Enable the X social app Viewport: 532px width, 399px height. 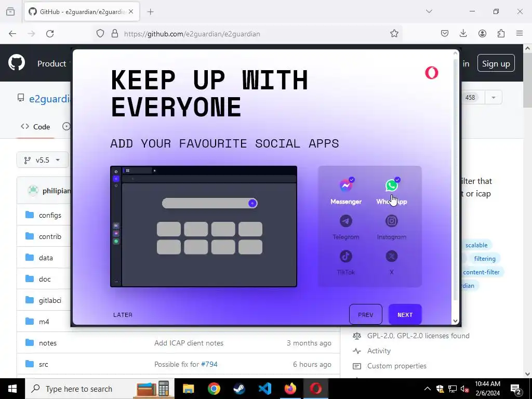pos(392,262)
